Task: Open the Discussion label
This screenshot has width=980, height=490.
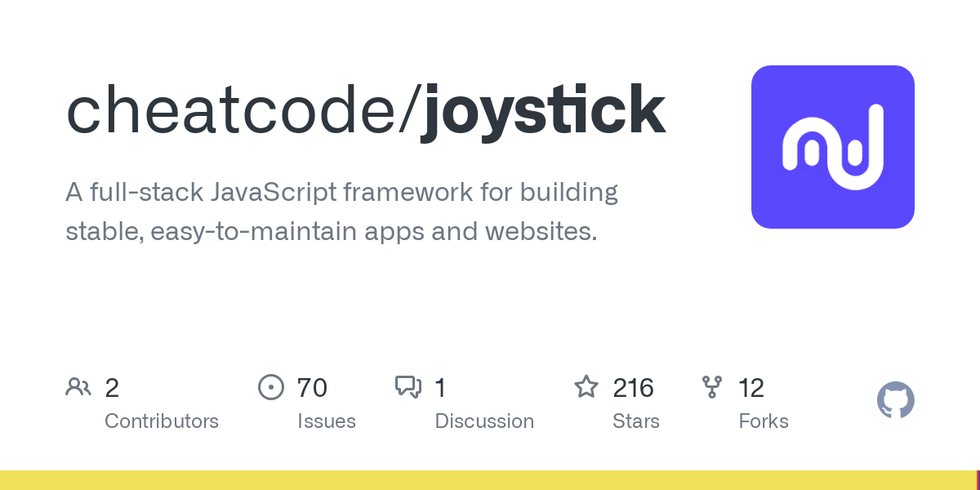Action: [x=484, y=421]
